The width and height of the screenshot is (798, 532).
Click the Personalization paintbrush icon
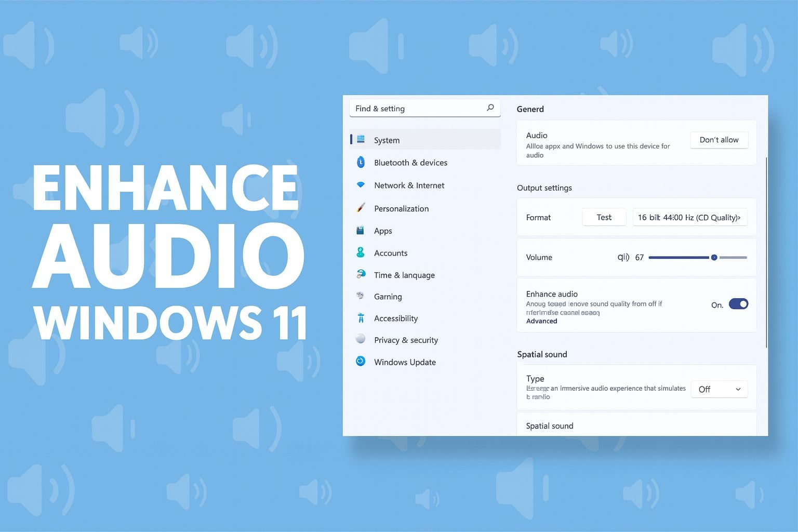point(361,208)
